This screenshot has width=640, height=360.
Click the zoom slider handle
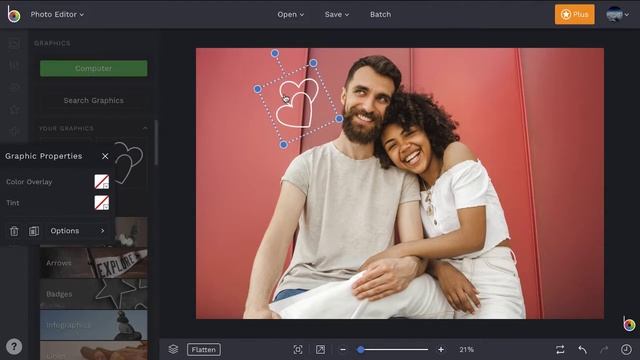point(360,349)
